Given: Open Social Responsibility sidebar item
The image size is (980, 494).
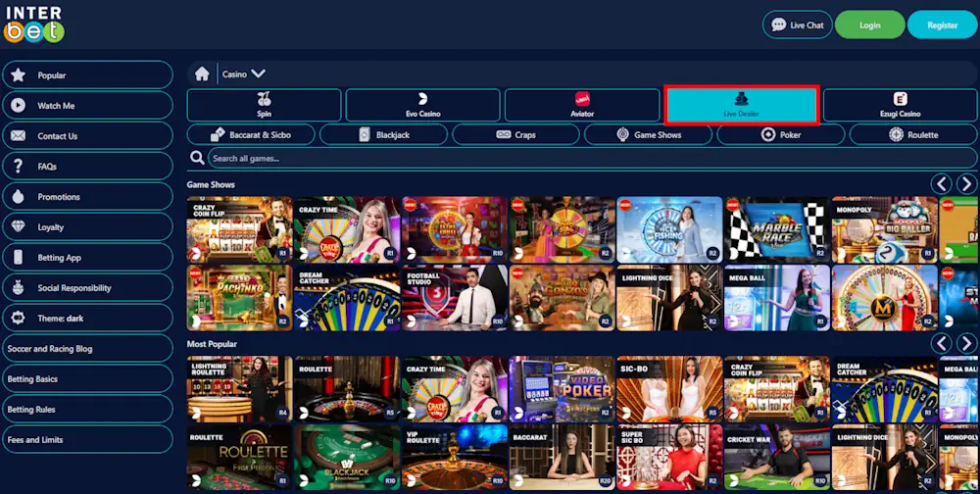Looking at the screenshot, I should click(x=87, y=287).
